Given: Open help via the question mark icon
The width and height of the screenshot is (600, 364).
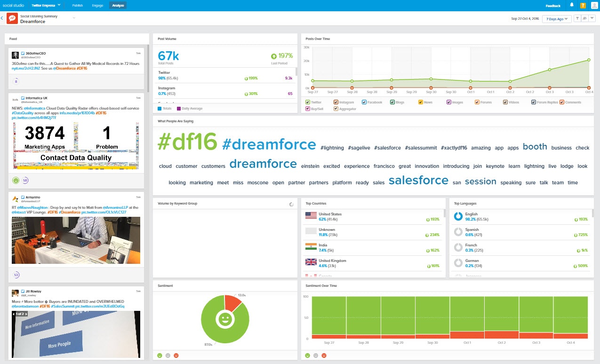Looking at the screenshot, I should pos(583,6).
